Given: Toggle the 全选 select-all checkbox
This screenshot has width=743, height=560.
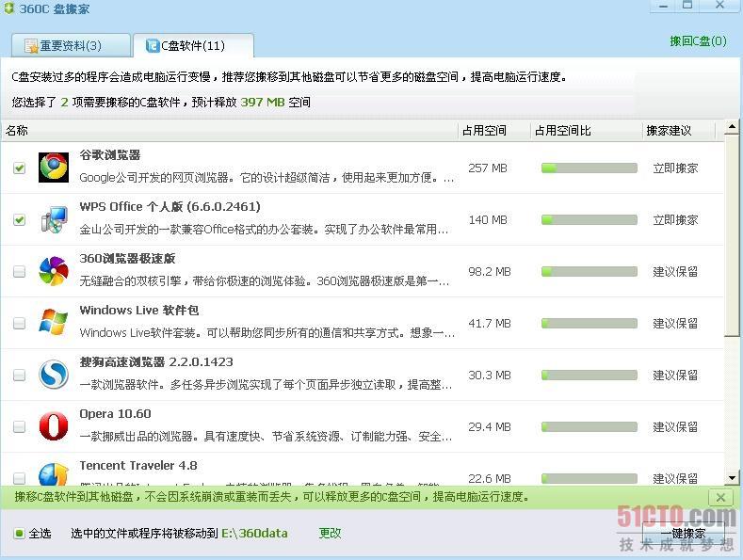Looking at the screenshot, I should 19,534.
